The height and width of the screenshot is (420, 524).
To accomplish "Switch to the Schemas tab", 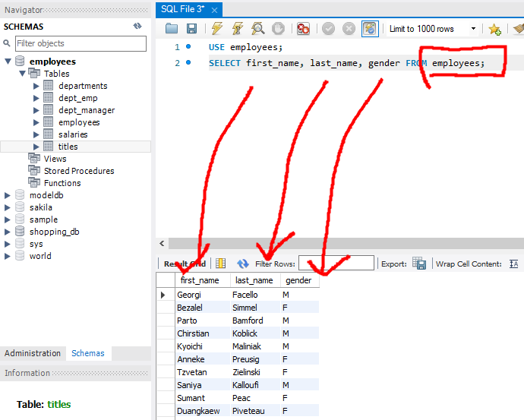I will coord(88,353).
